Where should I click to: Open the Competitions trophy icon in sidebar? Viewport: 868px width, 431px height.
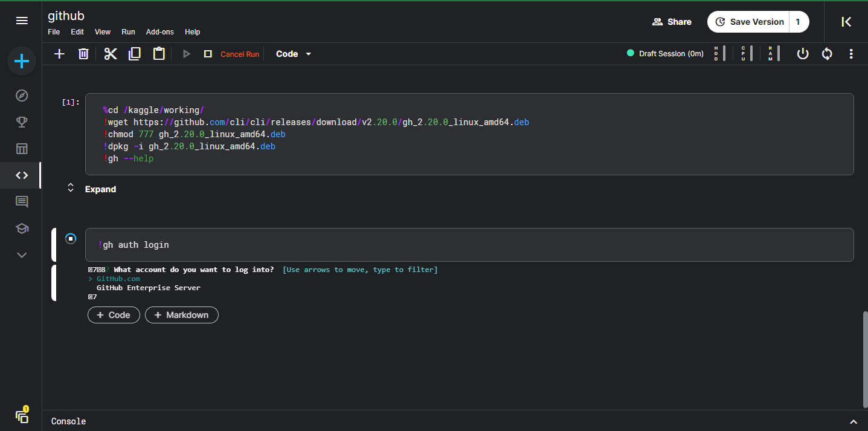point(22,122)
